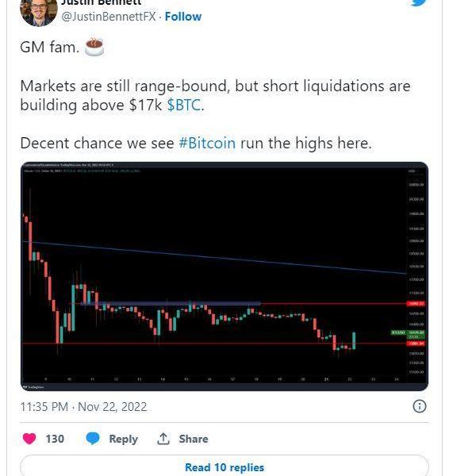
Task: Open the @JustinBennettFX handle link
Action: pyautogui.click(x=109, y=17)
